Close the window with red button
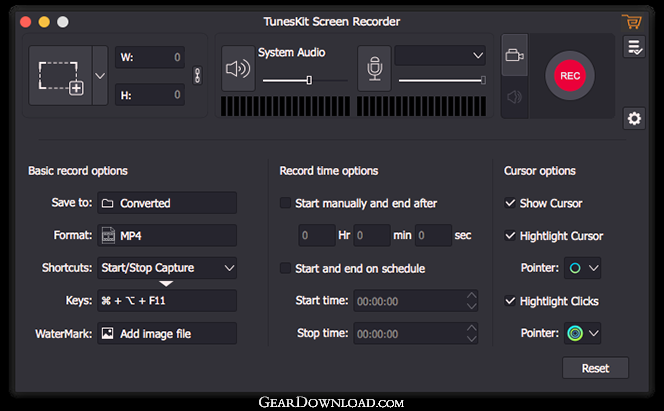 pyautogui.click(x=26, y=22)
